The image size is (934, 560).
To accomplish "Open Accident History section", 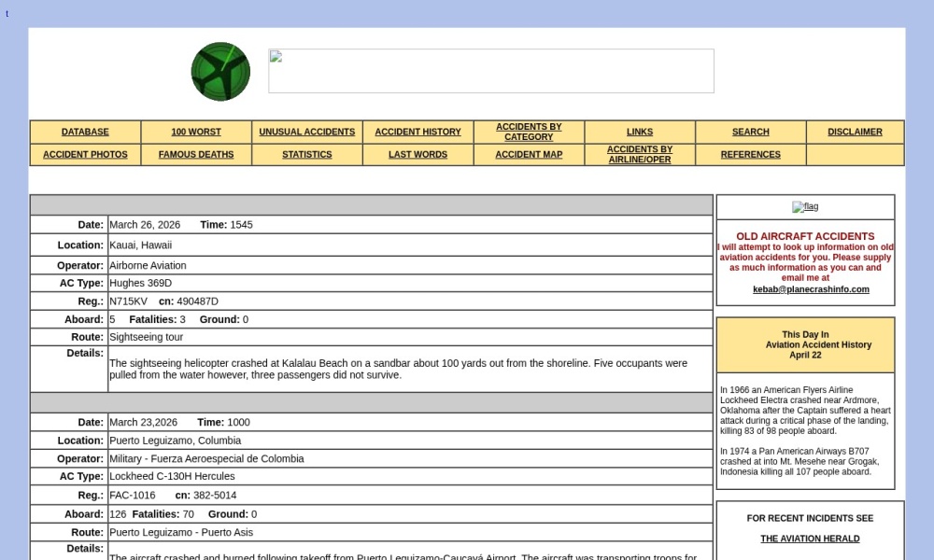I will (417, 133).
